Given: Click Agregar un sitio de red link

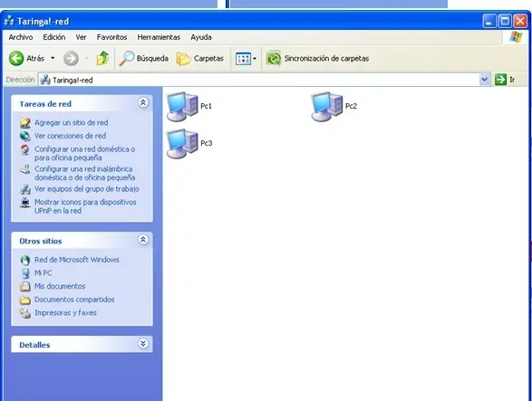Looking at the screenshot, I should tap(72, 123).
